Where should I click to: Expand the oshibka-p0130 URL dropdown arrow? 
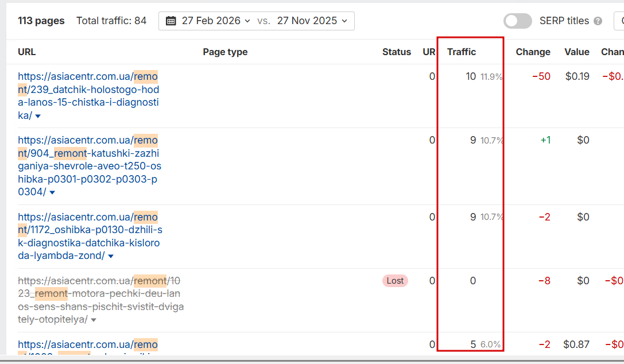(x=111, y=256)
